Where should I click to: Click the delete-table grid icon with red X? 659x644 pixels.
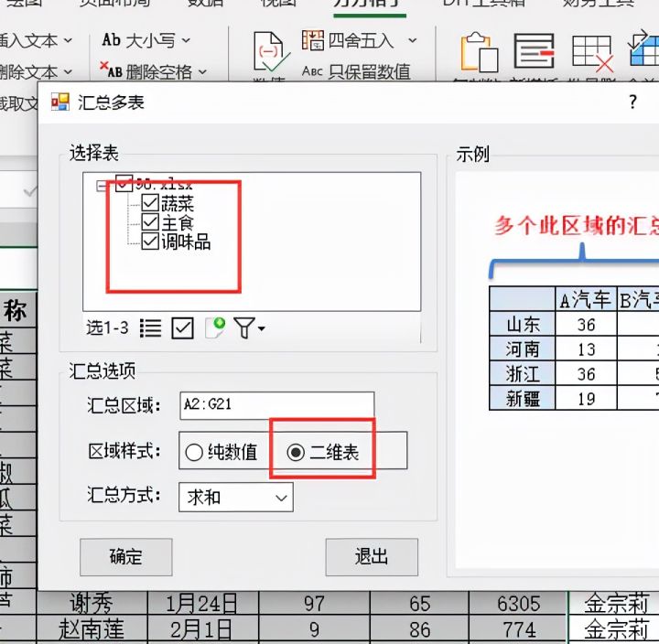tap(592, 53)
